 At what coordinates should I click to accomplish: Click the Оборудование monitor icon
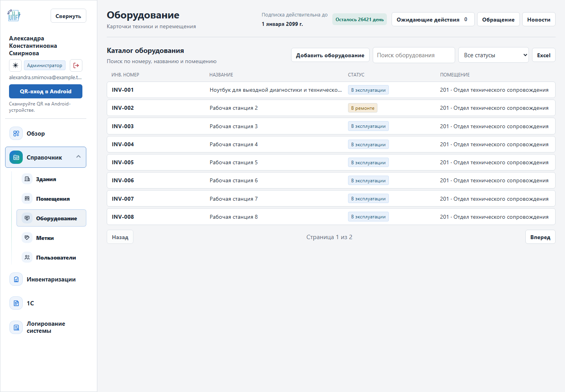coord(27,218)
